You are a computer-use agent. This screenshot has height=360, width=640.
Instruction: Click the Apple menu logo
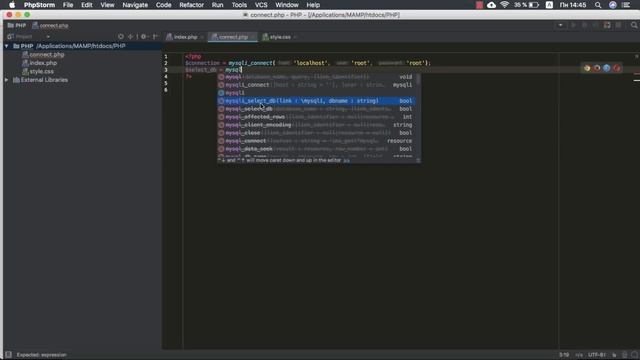click(x=12, y=5)
